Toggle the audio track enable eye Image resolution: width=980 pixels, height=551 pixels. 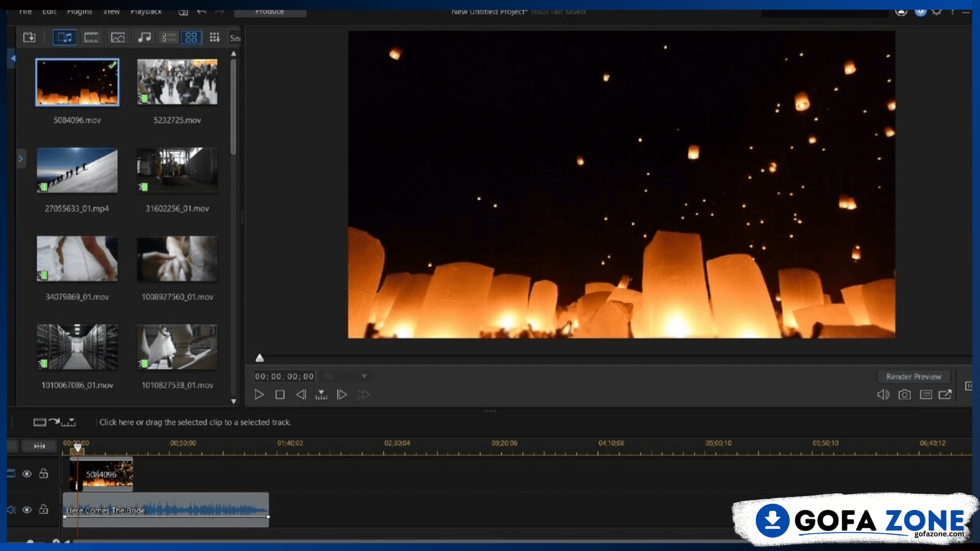coord(27,510)
